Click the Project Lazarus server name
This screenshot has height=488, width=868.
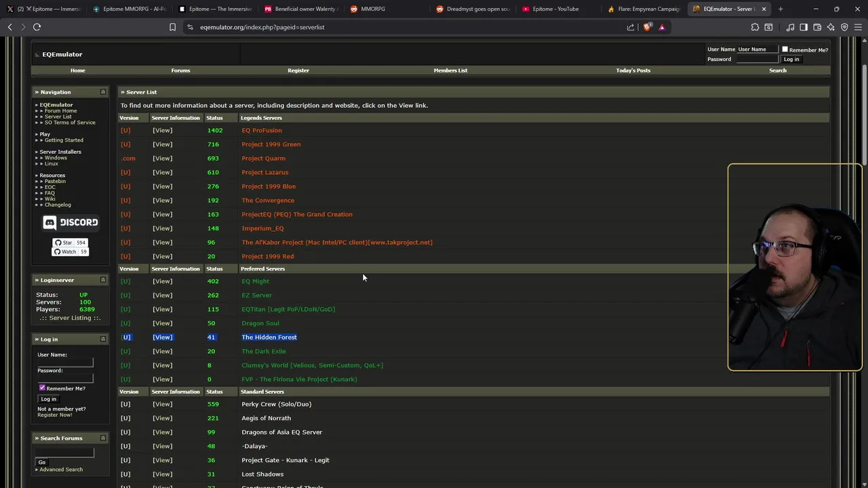coord(265,173)
